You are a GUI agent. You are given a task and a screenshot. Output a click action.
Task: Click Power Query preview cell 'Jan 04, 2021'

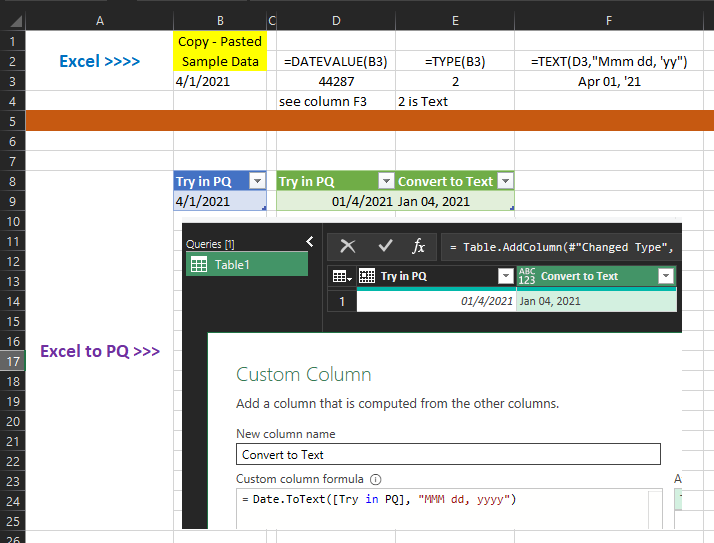597,301
